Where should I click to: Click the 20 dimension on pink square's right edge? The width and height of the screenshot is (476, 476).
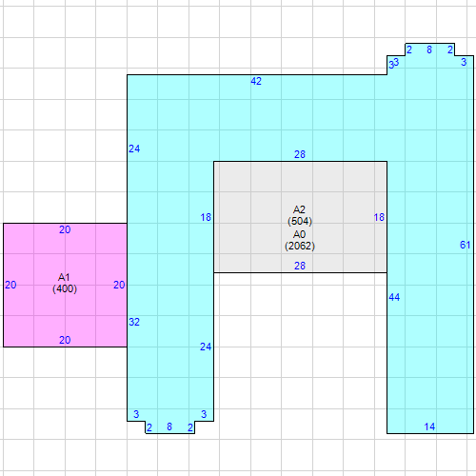119,285
